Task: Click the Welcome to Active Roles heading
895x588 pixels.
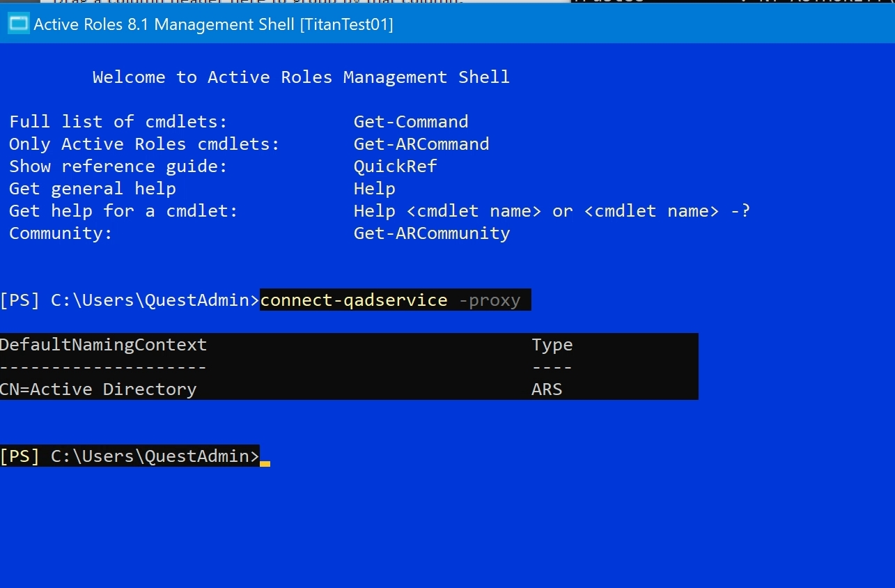Action: (x=301, y=77)
